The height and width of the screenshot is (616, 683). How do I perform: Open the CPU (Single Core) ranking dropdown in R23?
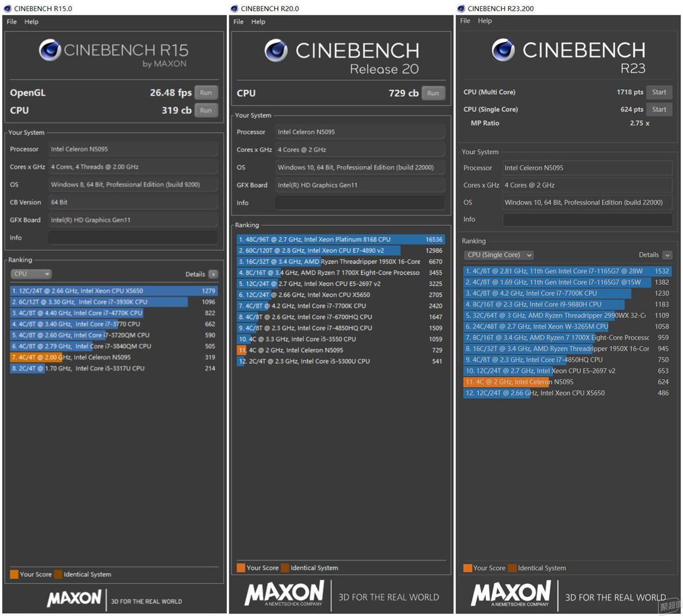498,255
